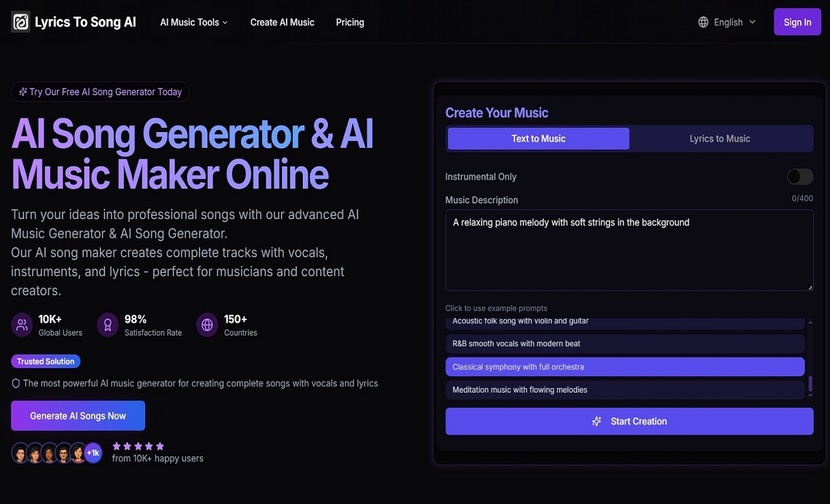Click the sparkle icon in the free generator badge
This screenshot has height=504, width=830.
tap(22, 91)
